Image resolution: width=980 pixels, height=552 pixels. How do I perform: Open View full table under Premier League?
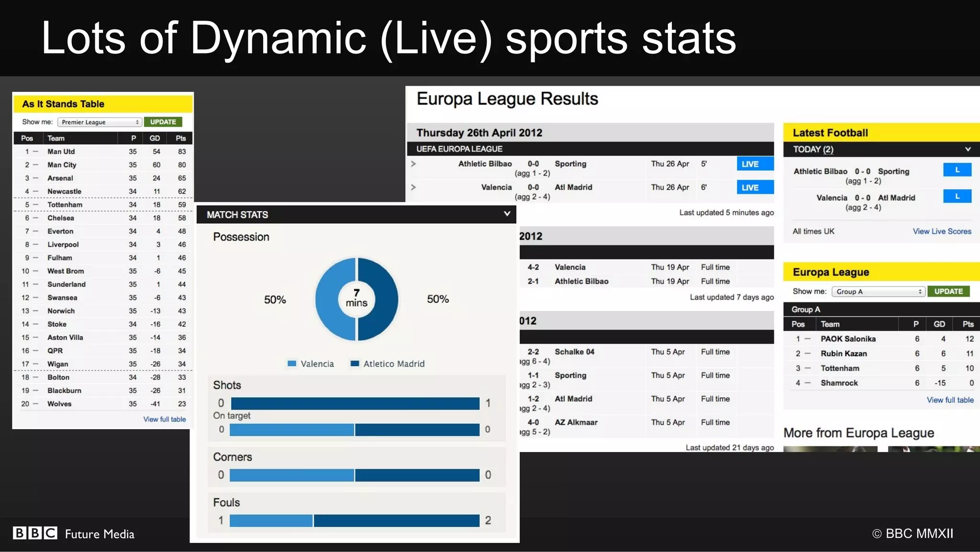click(x=165, y=419)
